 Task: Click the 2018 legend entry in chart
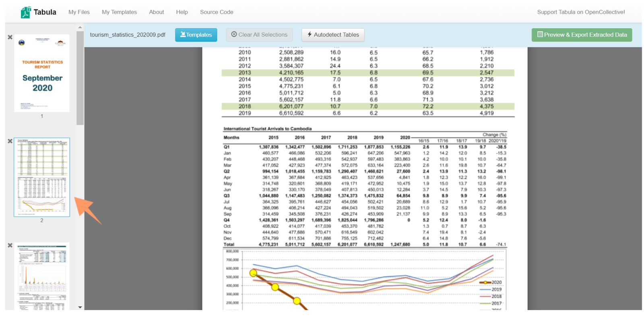click(x=491, y=296)
